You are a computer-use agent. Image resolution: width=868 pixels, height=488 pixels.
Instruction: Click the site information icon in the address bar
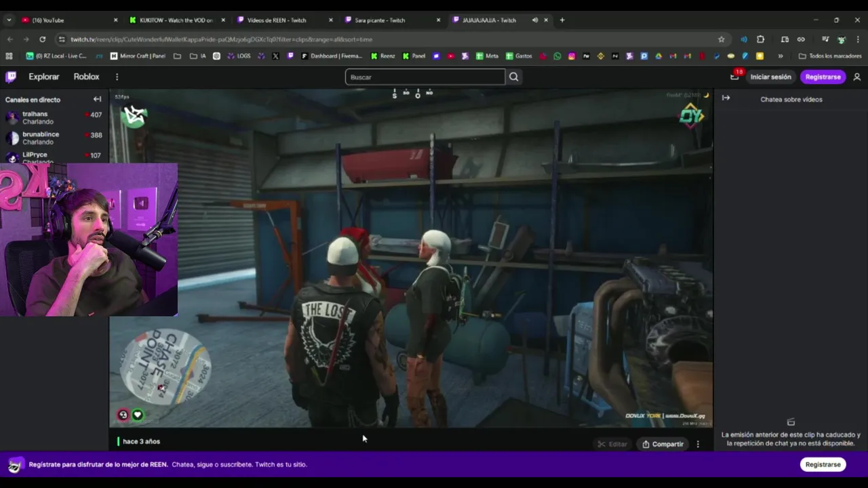[62, 39]
